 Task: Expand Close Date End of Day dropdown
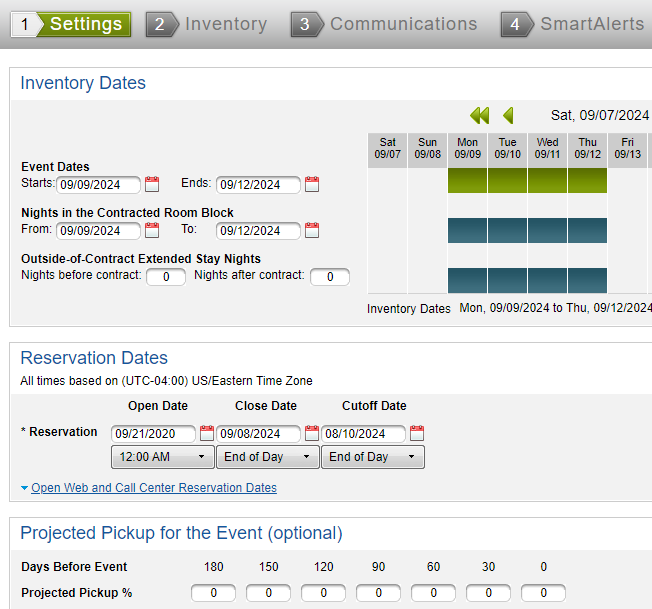pyautogui.click(x=267, y=457)
